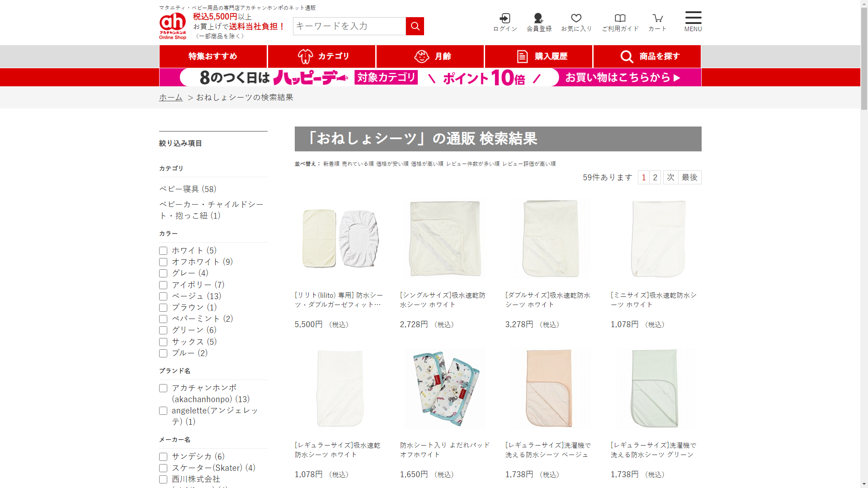The width and height of the screenshot is (868, 488).
Task: Click the red search magnifier button
Action: coord(415,26)
